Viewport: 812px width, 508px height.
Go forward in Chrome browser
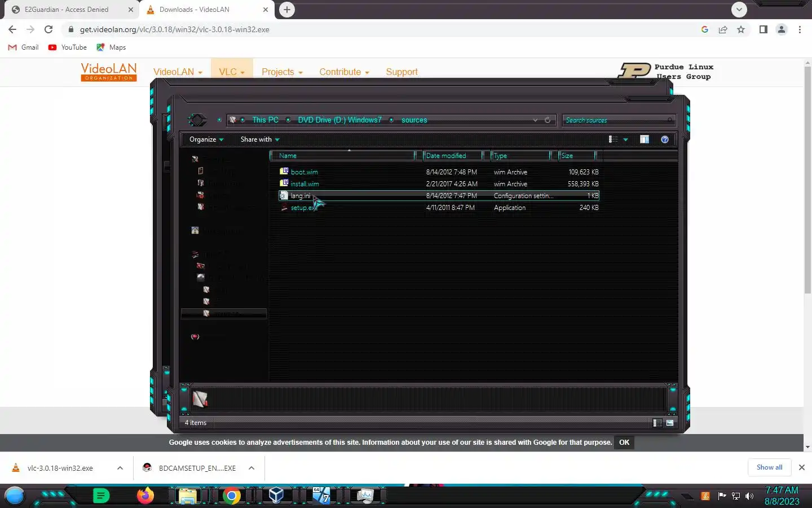click(x=30, y=29)
